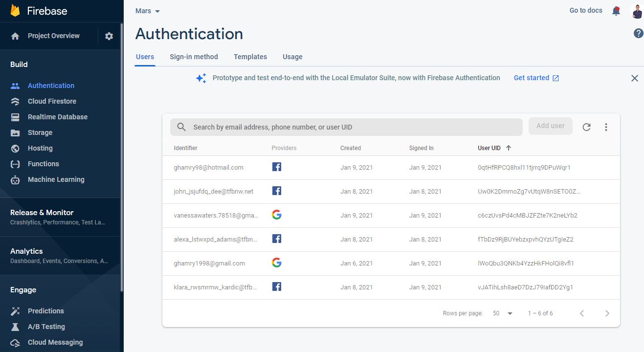Open the notifications bell
Screen dimensions: 644x352
(616, 11)
